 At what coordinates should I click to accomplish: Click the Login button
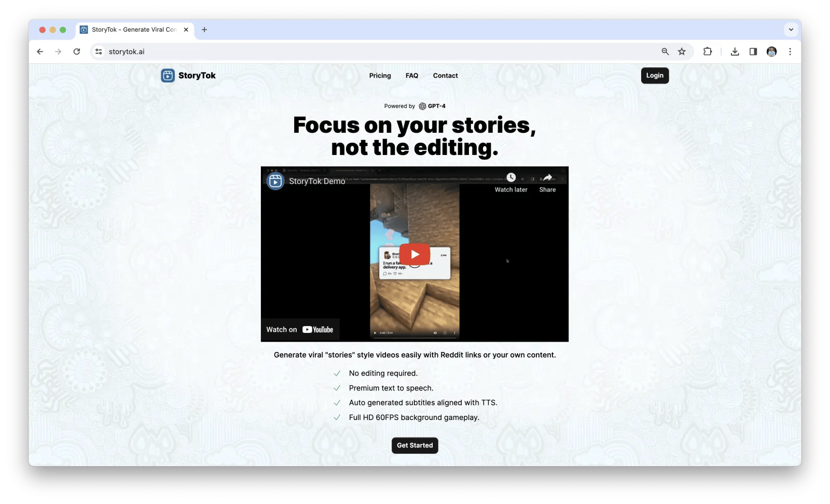coord(655,76)
